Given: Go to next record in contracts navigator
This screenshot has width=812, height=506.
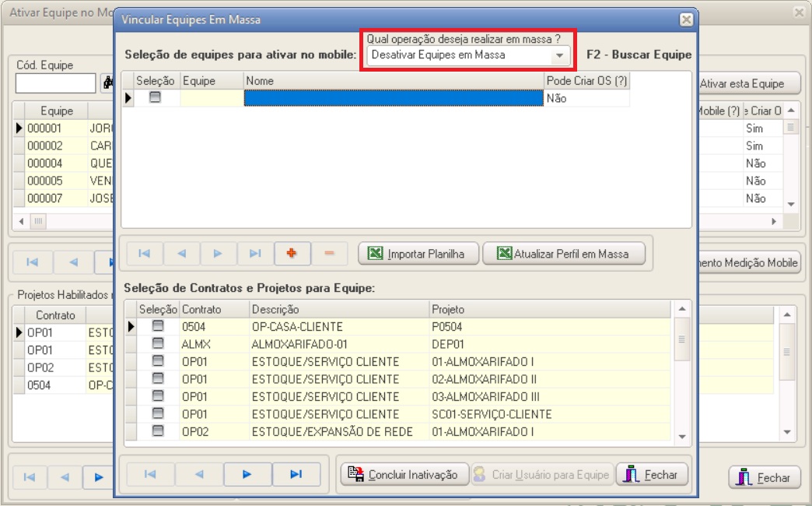Looking at the screenshot, I should coord(247,473).
